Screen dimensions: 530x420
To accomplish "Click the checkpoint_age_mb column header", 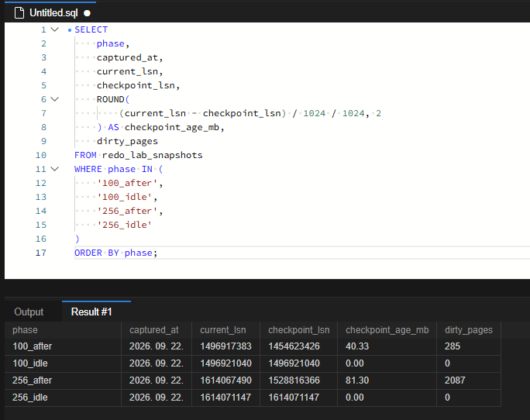I will tap(387, 330).
